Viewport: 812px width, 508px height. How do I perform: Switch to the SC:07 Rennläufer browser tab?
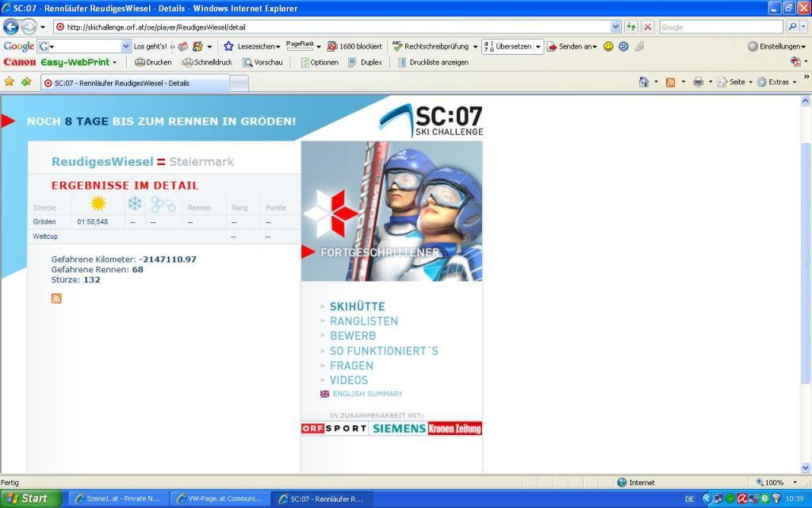coord(135,83)
